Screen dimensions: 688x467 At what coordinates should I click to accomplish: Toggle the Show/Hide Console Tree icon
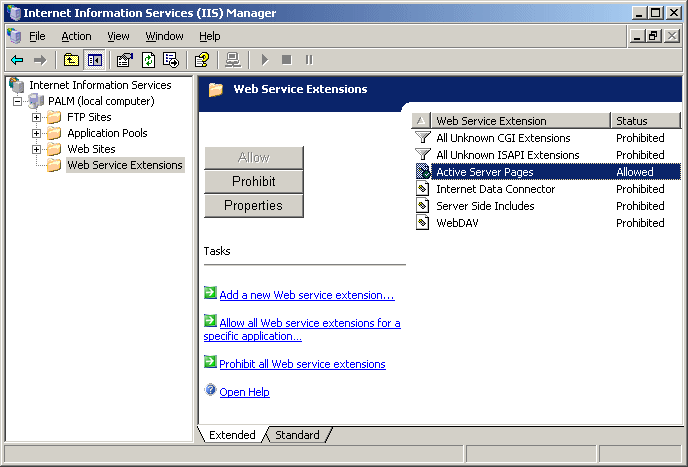(x=94, y=60)
